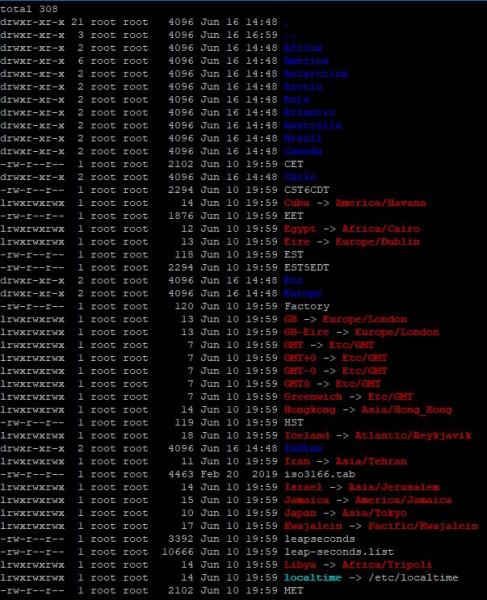Select the Africa directory name
The width and height of the screenshot is (487, 600).
pos(303,48)
